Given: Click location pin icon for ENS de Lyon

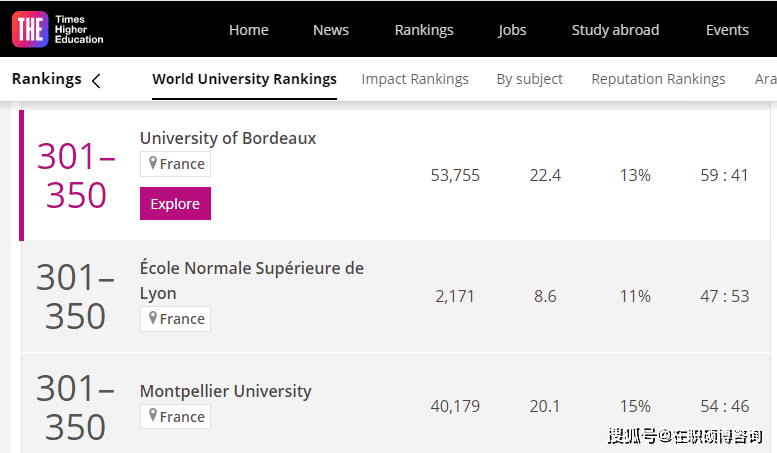Looking at the screenshot, I should click(x=153, y=319).
